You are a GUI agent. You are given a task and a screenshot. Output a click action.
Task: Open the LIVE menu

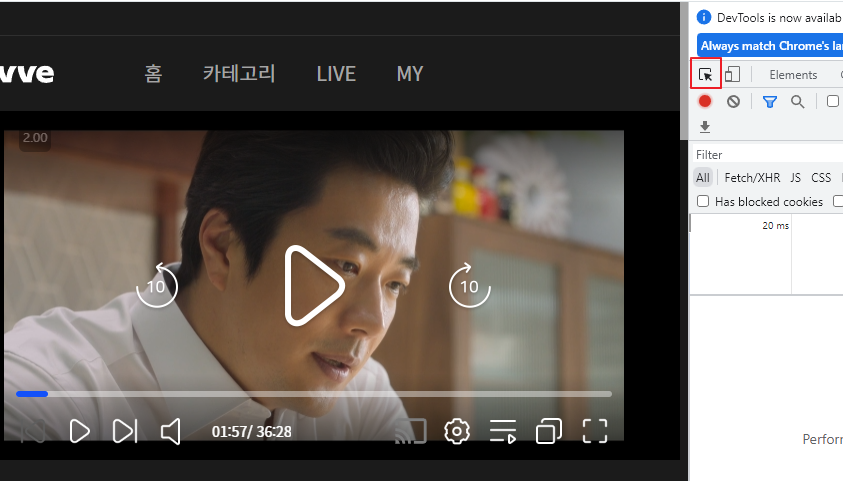click(x=336, y=74)
